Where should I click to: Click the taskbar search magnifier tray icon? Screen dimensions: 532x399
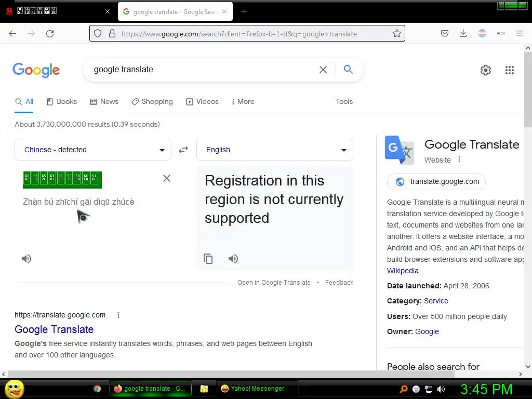pos(403,389)
